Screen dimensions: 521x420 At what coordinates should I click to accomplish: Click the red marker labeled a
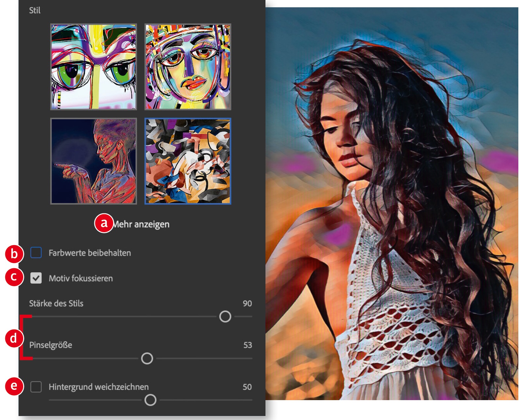104,223
